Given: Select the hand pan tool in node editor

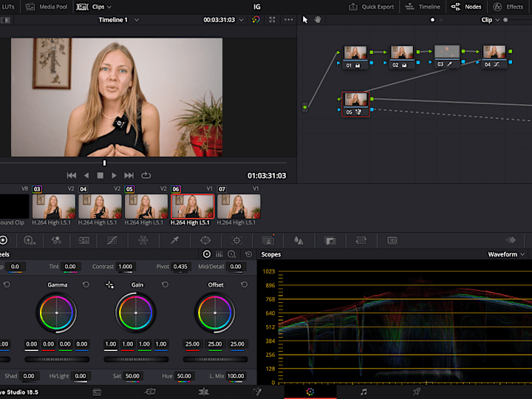Looking at the screenshot, I should pyautogui.click(x=318, y=20).
